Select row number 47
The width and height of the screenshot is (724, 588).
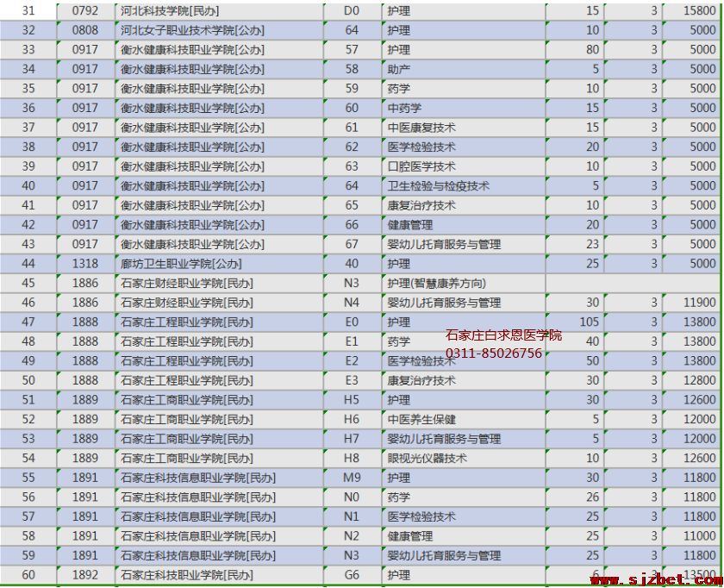[x=28, y=322]
